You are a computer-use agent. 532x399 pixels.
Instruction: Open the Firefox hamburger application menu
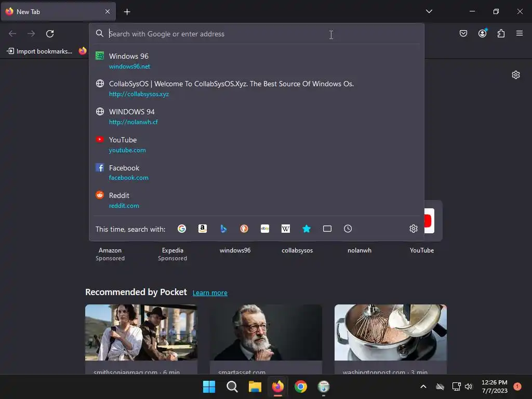[x=520, y=33]
